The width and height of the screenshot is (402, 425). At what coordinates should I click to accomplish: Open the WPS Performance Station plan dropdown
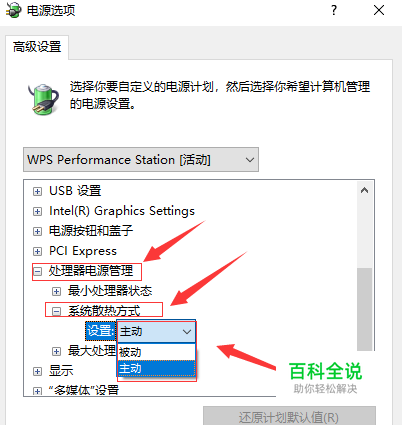[x=141, y=160]
